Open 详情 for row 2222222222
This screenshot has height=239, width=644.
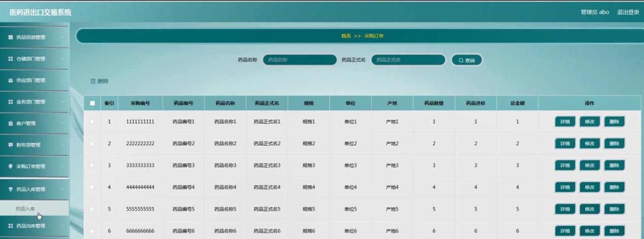(x=565, y=144)
